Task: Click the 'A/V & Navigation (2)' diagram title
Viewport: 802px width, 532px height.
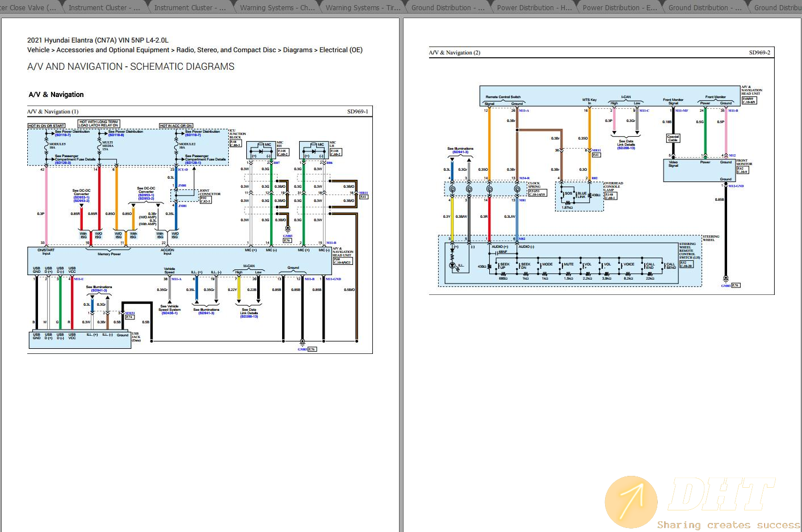Action: tap(455, 53)
